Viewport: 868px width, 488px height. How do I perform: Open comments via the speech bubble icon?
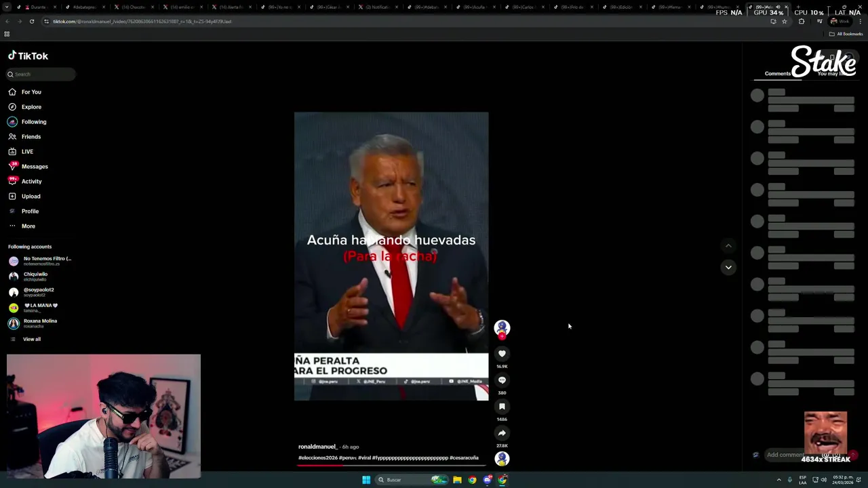pos(502,380)
